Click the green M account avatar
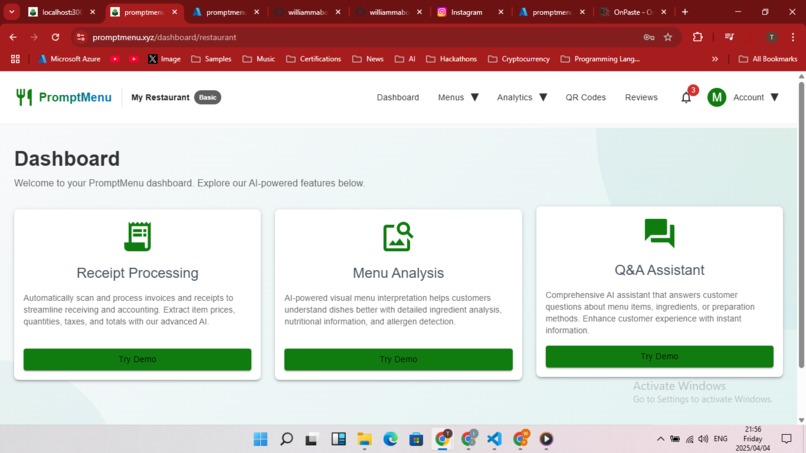Image resolution: width=806 pixels, height=453 pixels. (717, 97)
